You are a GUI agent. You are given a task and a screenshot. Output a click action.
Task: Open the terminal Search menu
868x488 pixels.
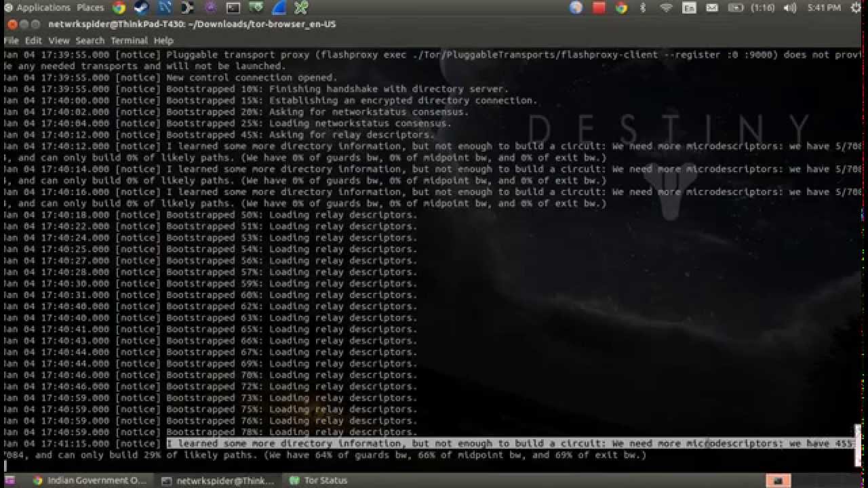pos(90,41)
